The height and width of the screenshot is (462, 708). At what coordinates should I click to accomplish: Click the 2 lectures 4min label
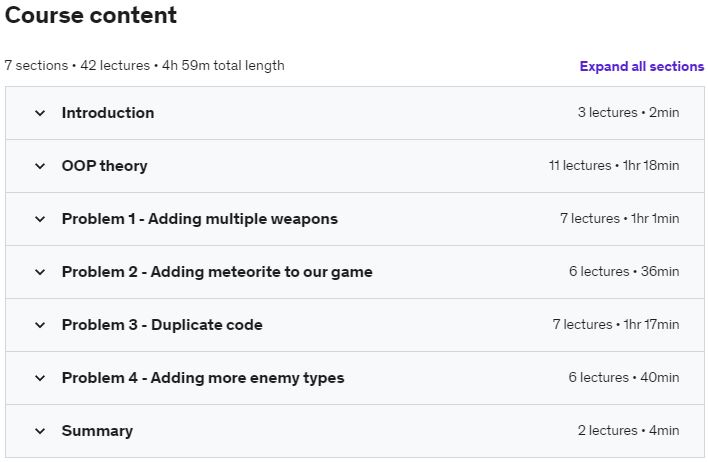click(628, 431)
